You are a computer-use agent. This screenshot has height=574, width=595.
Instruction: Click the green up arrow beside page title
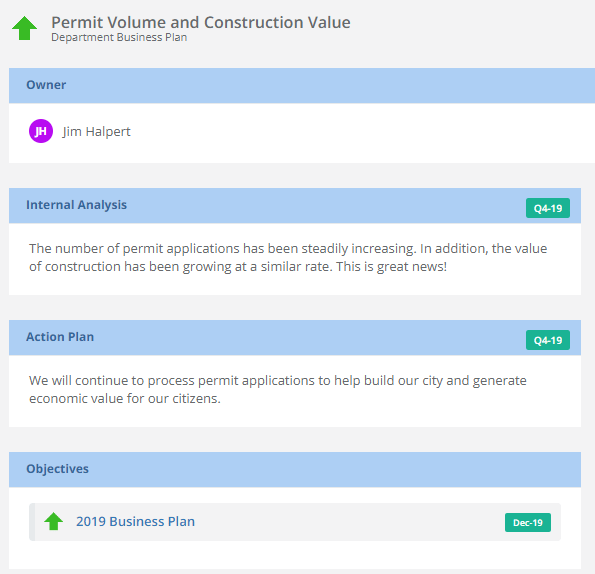click(x=24, y=28)
